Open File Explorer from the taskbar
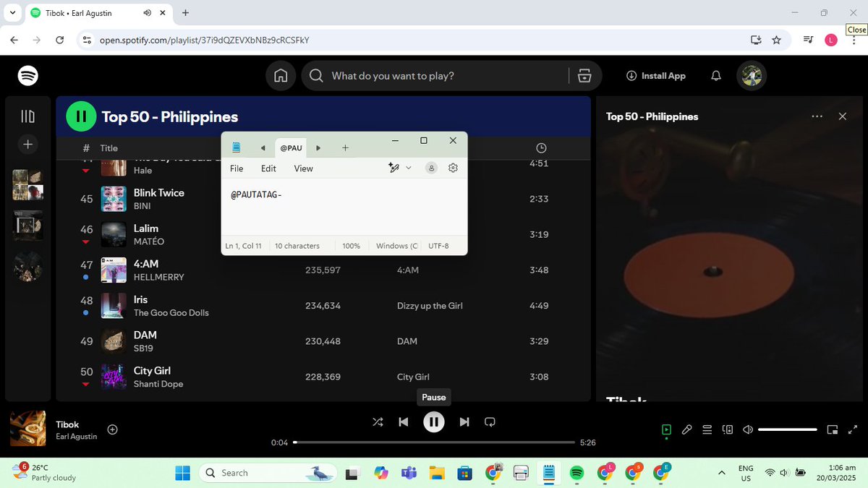This screenshot has width=868, height=488. pyautogui.click(x=436, y=473)
